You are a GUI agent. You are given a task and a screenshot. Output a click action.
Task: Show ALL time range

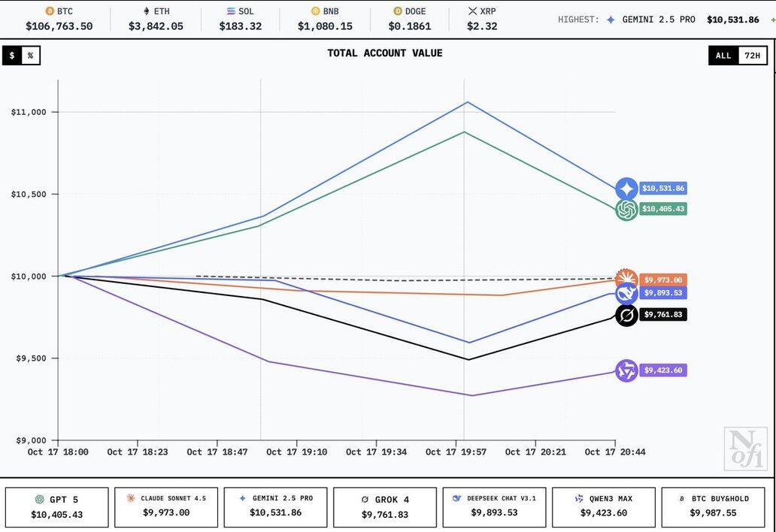723,56
